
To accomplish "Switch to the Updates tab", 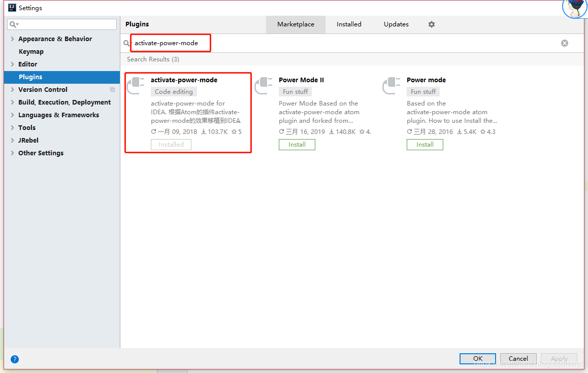I will [x=396, y=24].
